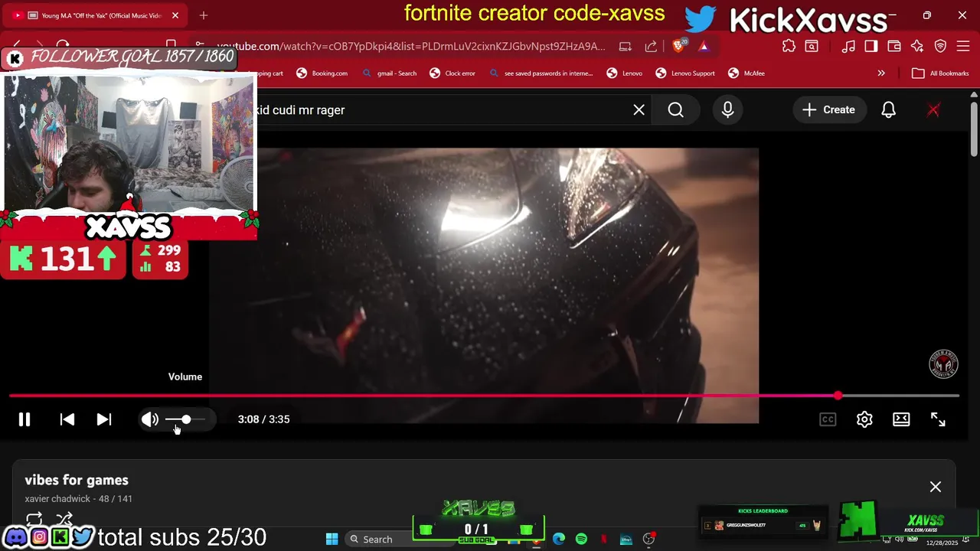This screenshot has height=551, width=980.
Task: Click the YouTube search magnifier button
Action: (675, 110)
